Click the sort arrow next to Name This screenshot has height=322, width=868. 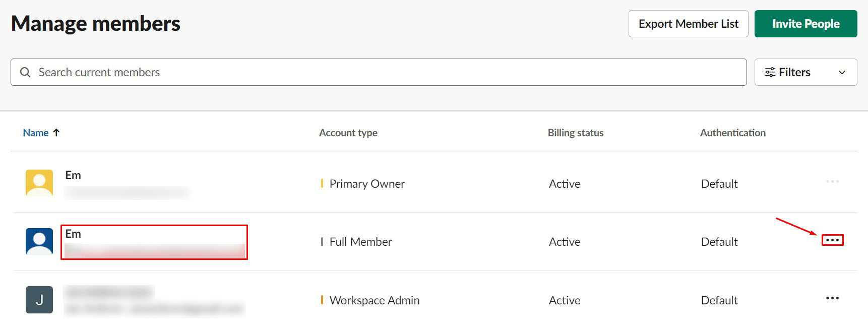point(56,133)
